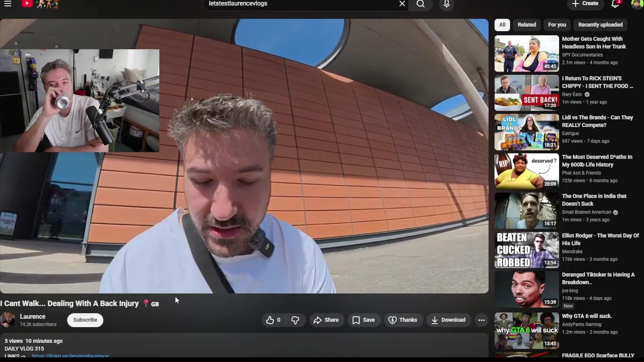Select the Related filter chip

coord(527,25)
